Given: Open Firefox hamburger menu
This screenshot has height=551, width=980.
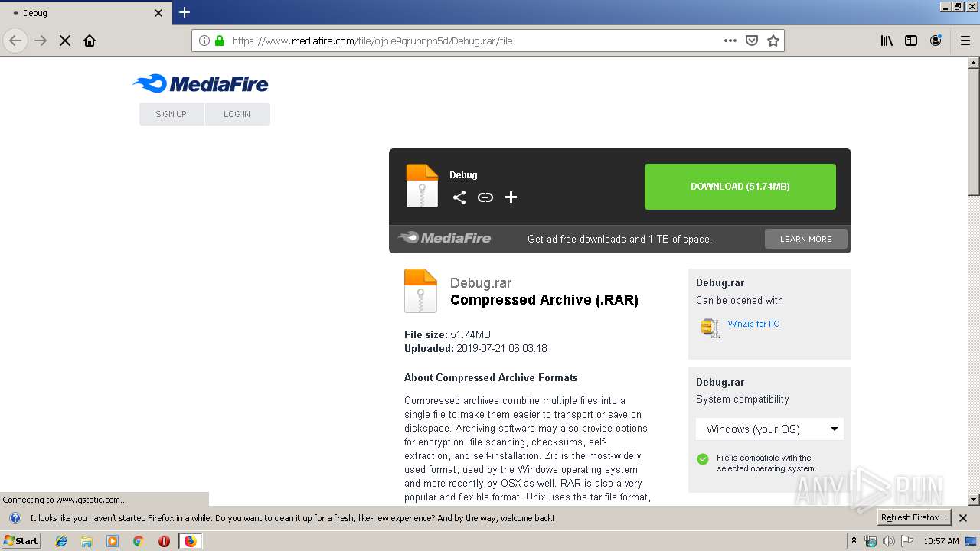Looking at the screenshot, I should [965, 41].
